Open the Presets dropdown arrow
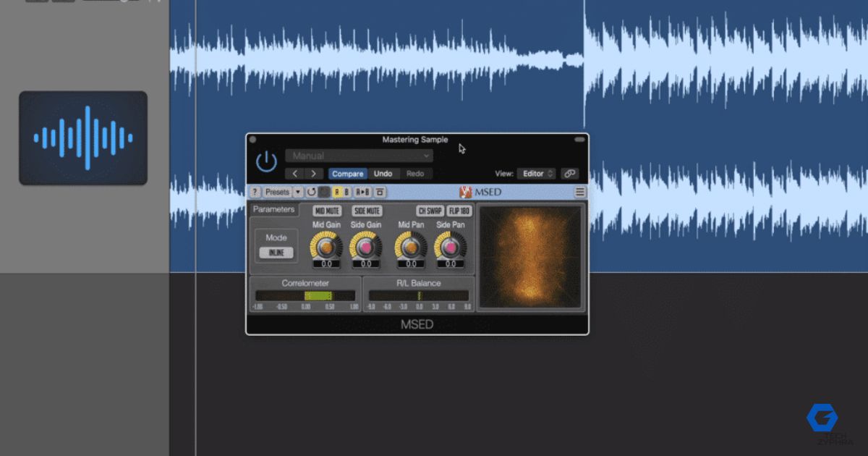This screenshot has width=868, height=456. pos(299,193)
